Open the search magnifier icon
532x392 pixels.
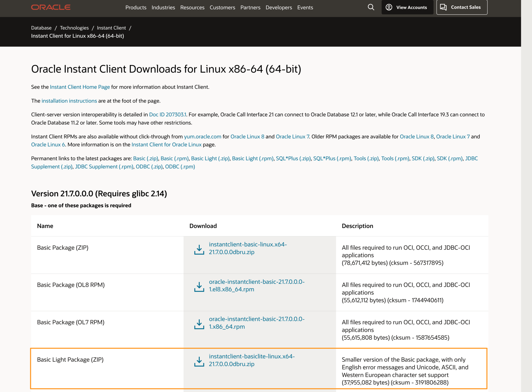[x=371, y=7]
